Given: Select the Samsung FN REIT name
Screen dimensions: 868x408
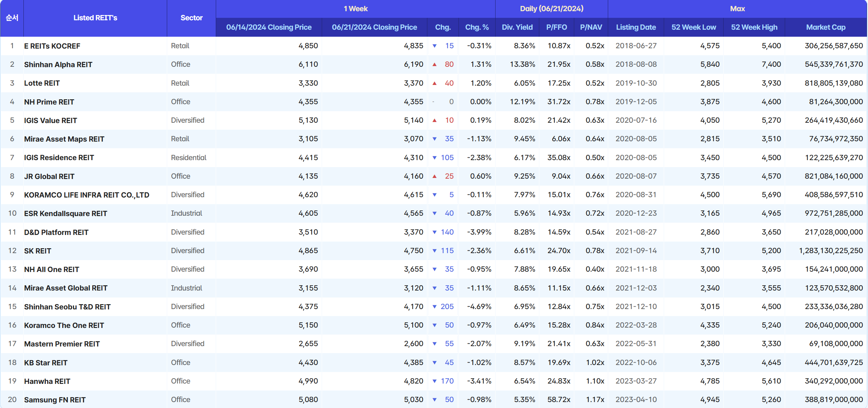Looking at the screenshot, I should tap(55, 400).
